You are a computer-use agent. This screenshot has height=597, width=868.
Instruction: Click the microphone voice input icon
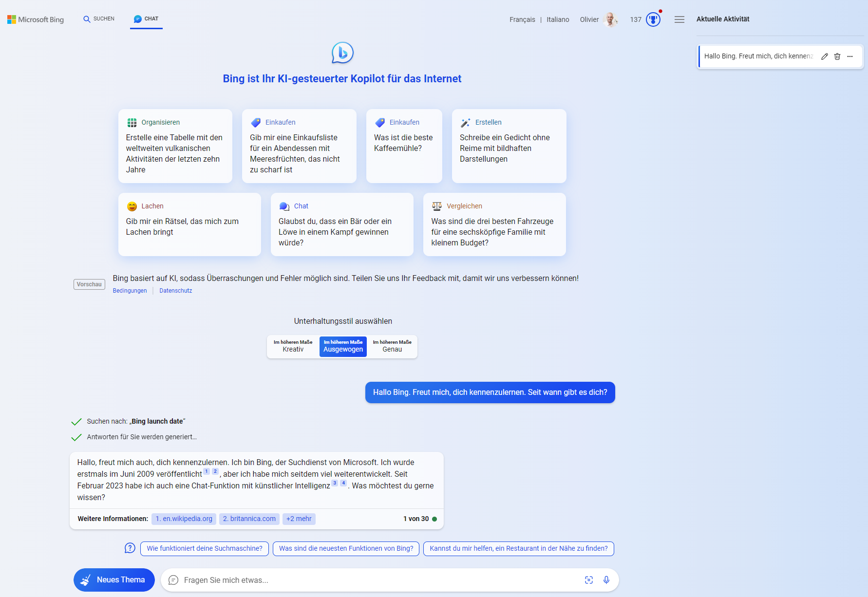click(x=606, y=580)
